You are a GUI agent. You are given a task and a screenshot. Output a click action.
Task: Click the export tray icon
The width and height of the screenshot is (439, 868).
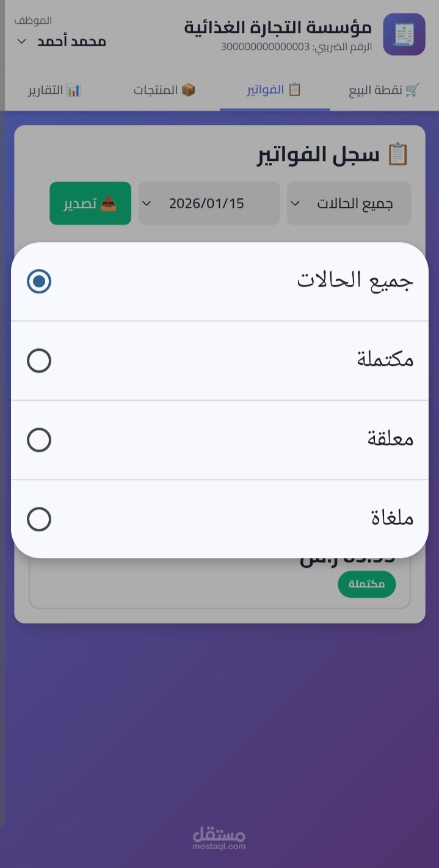click(108, 204)
